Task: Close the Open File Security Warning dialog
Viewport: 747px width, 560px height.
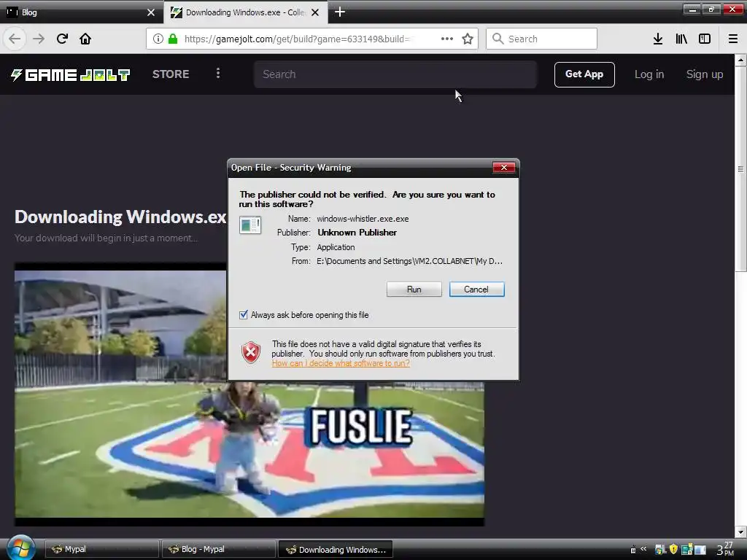Action: coord(503,167)
